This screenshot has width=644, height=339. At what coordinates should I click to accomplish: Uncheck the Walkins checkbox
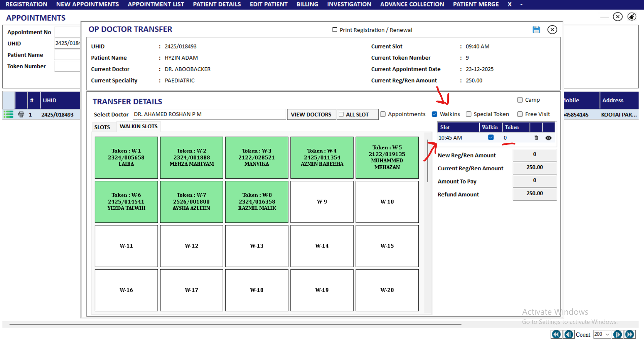(x=435, y=114)
